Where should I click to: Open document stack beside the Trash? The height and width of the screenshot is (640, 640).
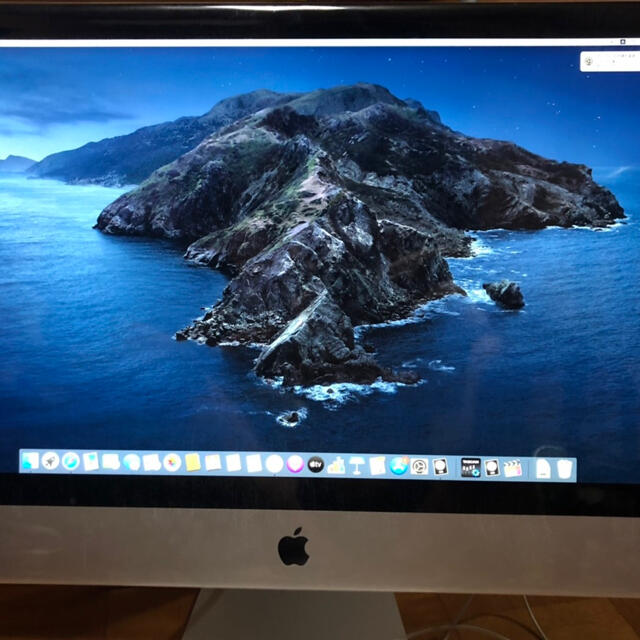(543, 469)
